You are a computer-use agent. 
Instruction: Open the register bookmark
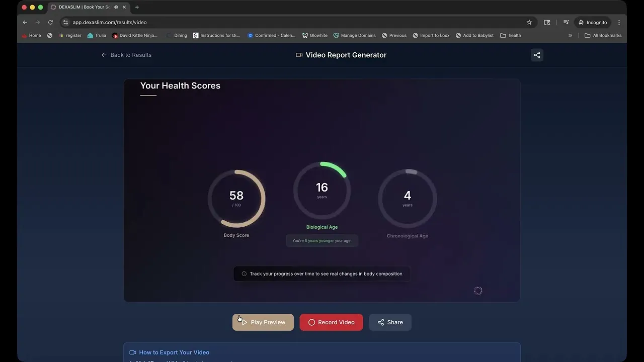(70, 36)
